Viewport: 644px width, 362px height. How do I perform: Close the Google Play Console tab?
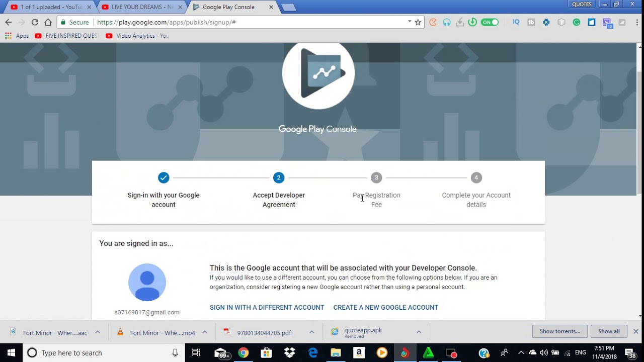pos(271,7)
